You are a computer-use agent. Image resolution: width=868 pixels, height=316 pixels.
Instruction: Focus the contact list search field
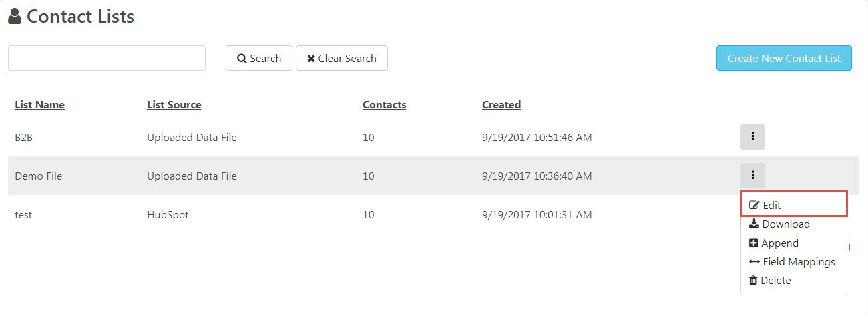[x=107, y=58]
